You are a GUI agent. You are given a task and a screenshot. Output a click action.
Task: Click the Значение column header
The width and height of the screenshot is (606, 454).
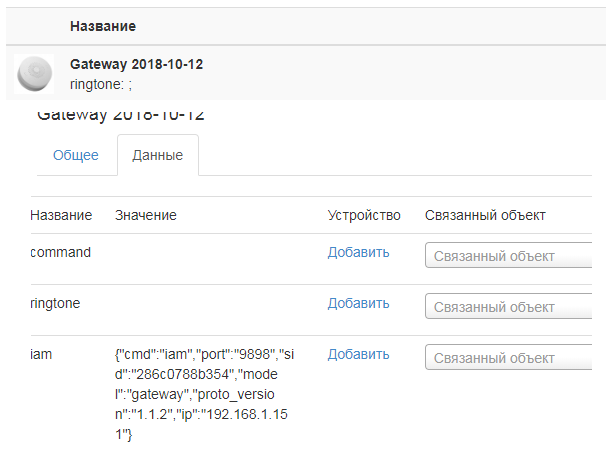[x=146, y=215]
